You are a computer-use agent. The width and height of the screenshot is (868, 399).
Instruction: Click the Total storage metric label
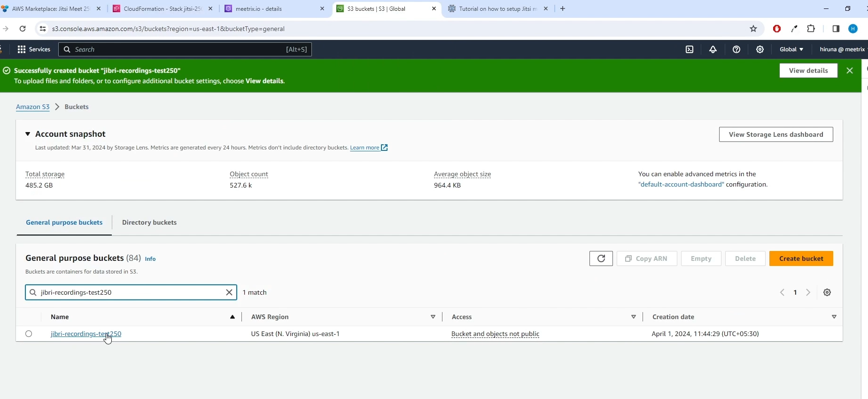[45, 174]
